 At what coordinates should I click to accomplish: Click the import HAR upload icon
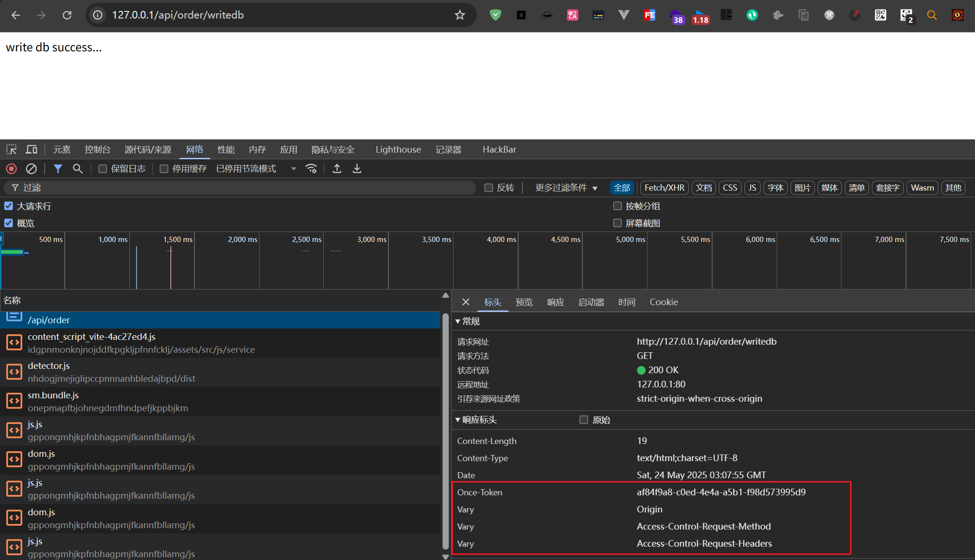point(337,169)
